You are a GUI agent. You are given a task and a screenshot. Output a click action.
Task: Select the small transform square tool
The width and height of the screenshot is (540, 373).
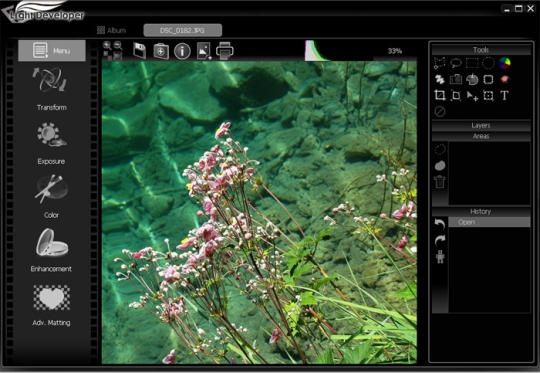point(456,95)
